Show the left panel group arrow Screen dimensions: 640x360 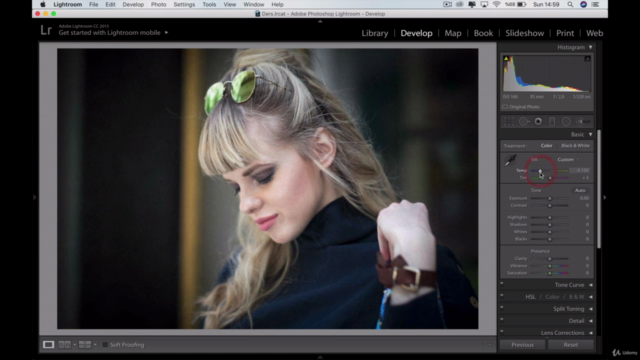click(35, 197)
